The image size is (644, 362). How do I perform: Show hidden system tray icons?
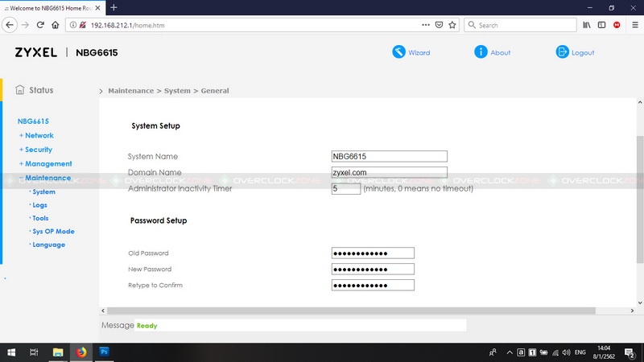510,352
